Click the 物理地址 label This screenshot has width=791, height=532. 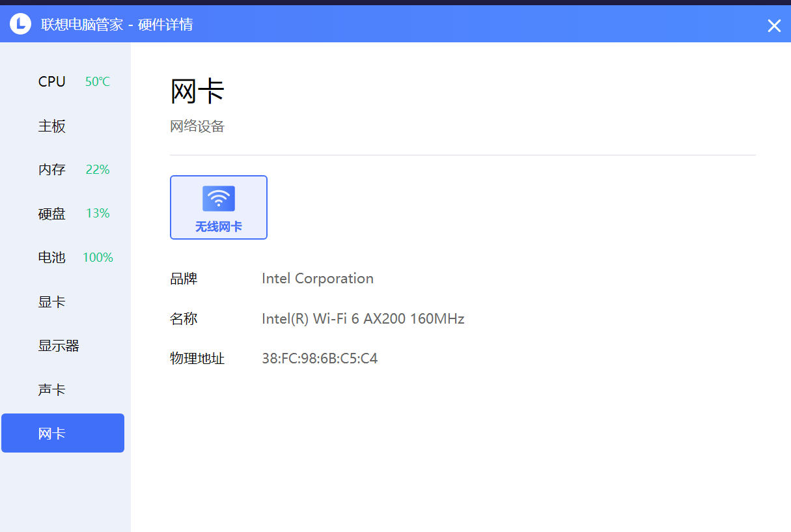pyautogui.click(x=197, y=359)
